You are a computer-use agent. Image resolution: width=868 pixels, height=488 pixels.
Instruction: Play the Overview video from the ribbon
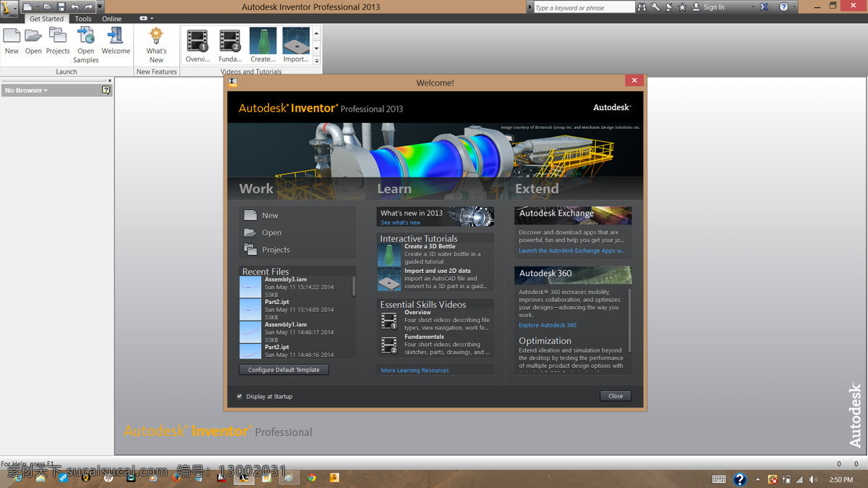coord(197,41)
